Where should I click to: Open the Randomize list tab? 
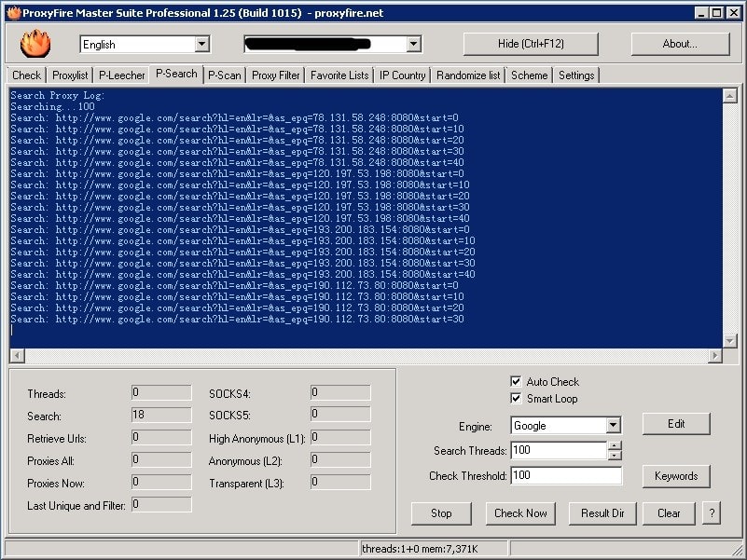coord(468,75)
